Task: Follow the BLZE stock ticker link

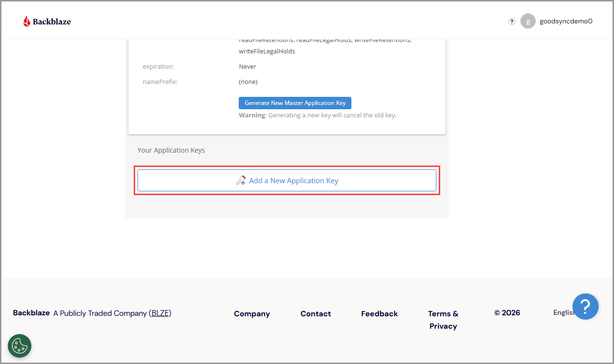Action: (x=160, y=313)
